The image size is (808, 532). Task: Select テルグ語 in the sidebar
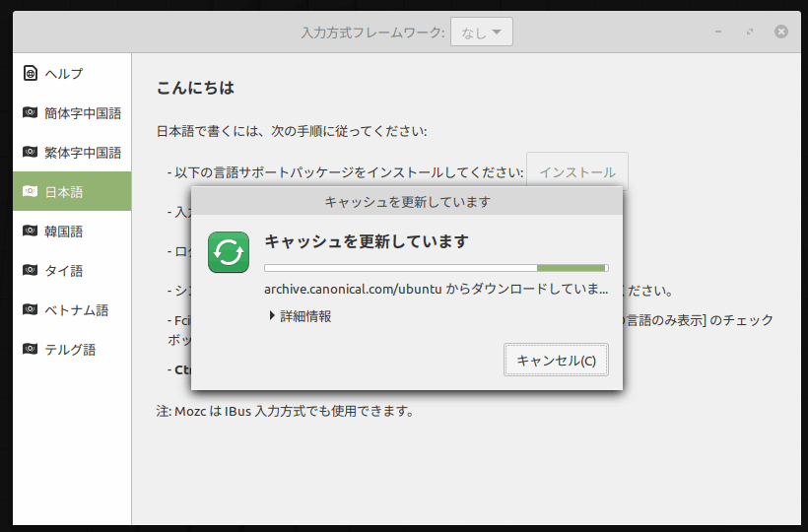pyautogui.click(x=72, y=349)
